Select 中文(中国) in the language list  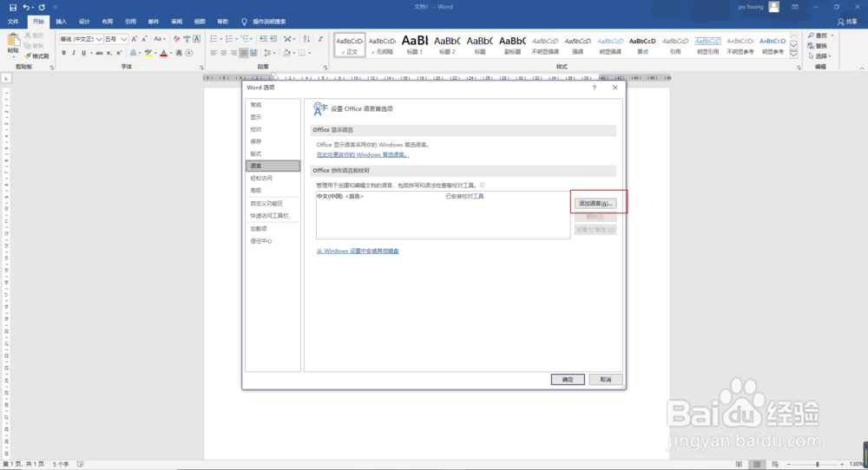443,196
